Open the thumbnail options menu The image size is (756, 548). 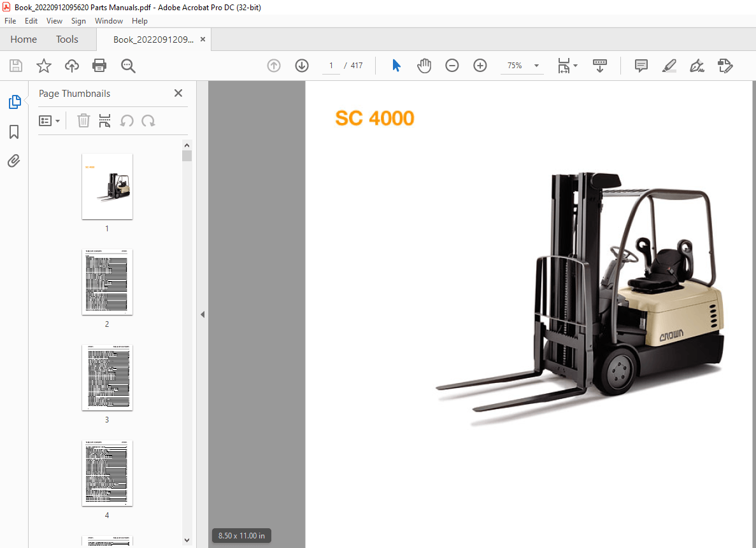tap(50, 120)
